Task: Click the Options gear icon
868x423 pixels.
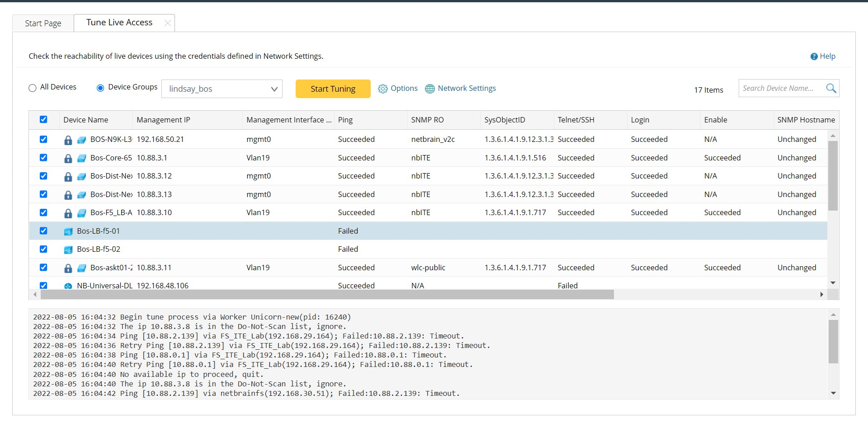Action: [x=382, y=89]
